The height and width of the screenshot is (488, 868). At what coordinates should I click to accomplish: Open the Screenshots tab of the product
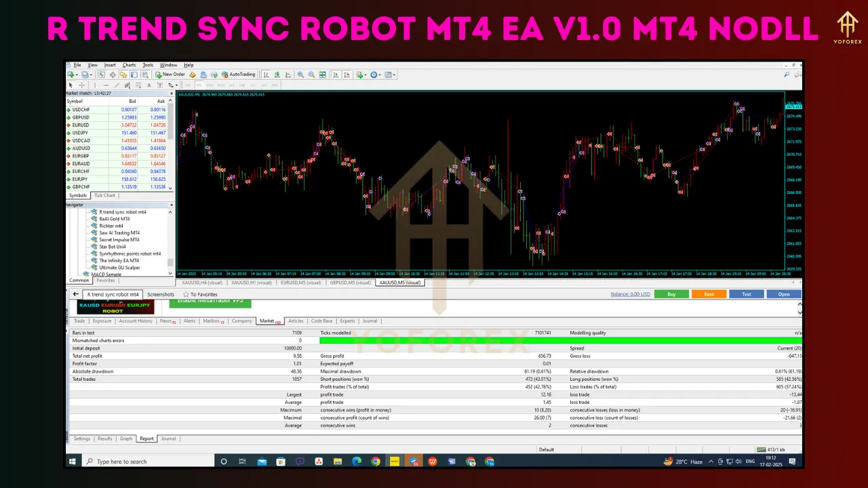pos(161,294)
